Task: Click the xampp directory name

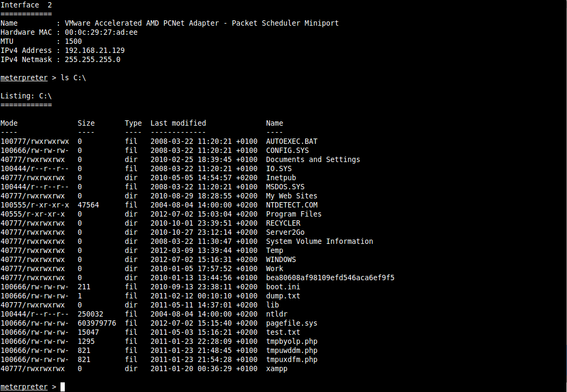Action: [x=276, y=369]
